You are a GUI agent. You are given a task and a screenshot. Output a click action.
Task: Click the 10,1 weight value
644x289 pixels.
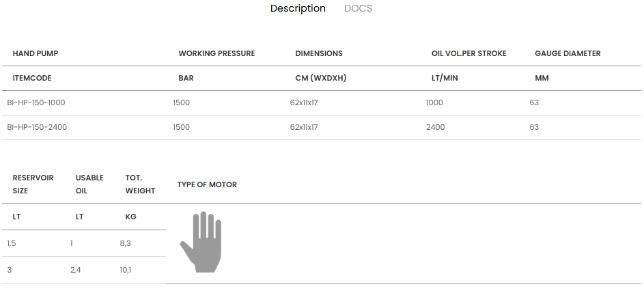[126, 270]
